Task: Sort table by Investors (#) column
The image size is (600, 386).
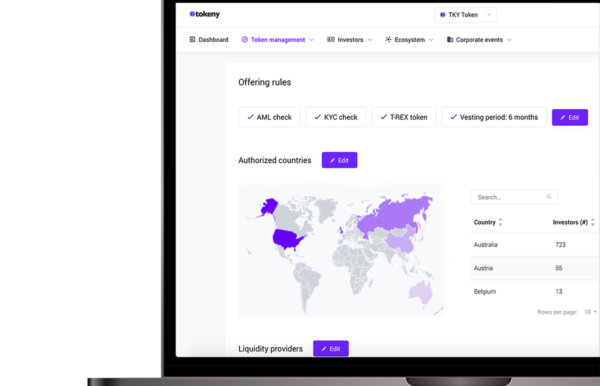Action: click(574, 222)
